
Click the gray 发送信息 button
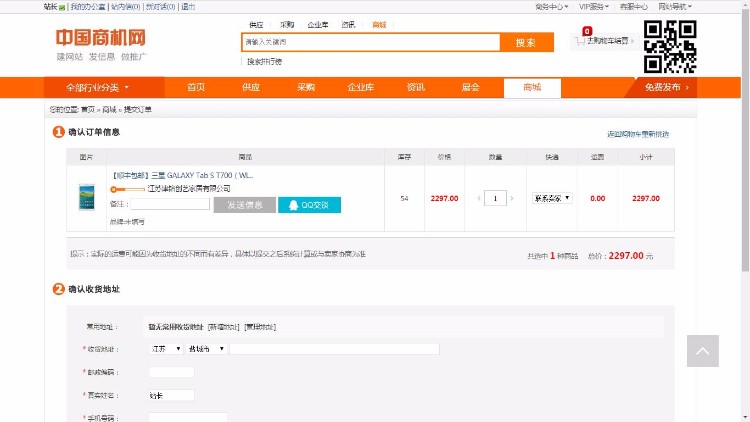point(244,205)
